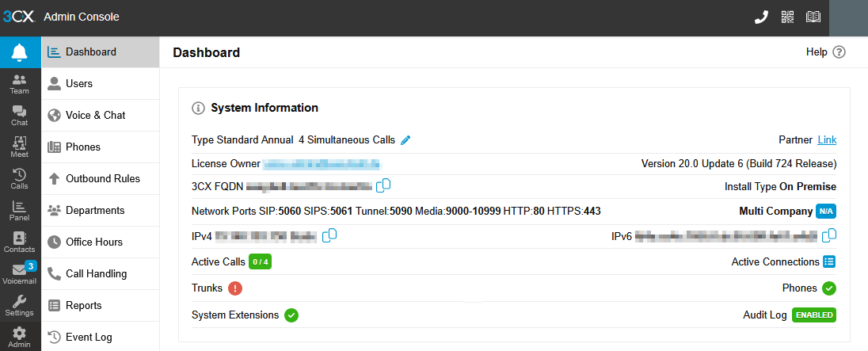Open the dialer phone icon in header
The height and width of the screenshot is (351, 868).
[762, 17]
